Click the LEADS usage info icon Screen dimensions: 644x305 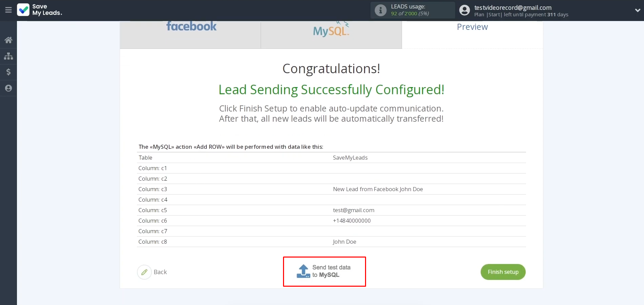tap(381, 10)
